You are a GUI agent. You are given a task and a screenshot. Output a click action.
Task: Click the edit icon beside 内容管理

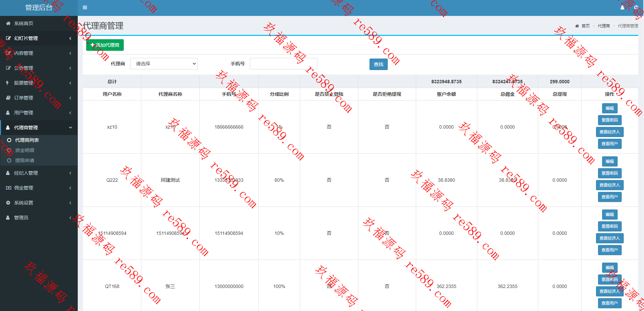pos(8,53)
